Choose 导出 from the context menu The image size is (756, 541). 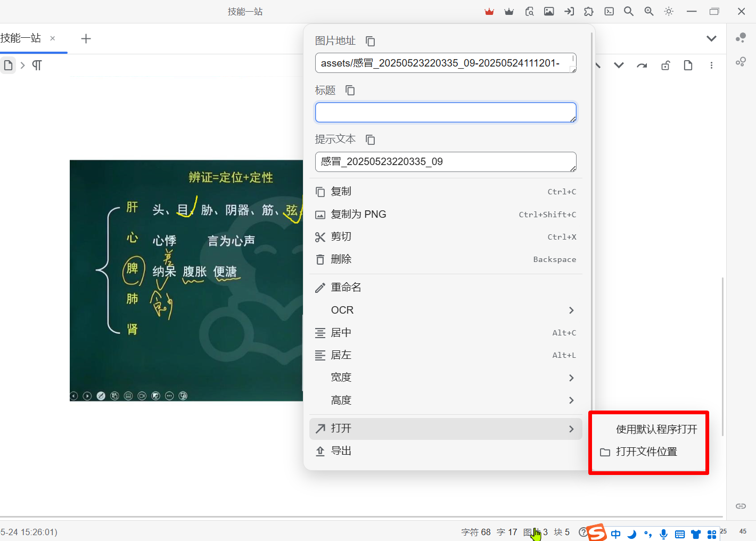(x=446, y=451)
